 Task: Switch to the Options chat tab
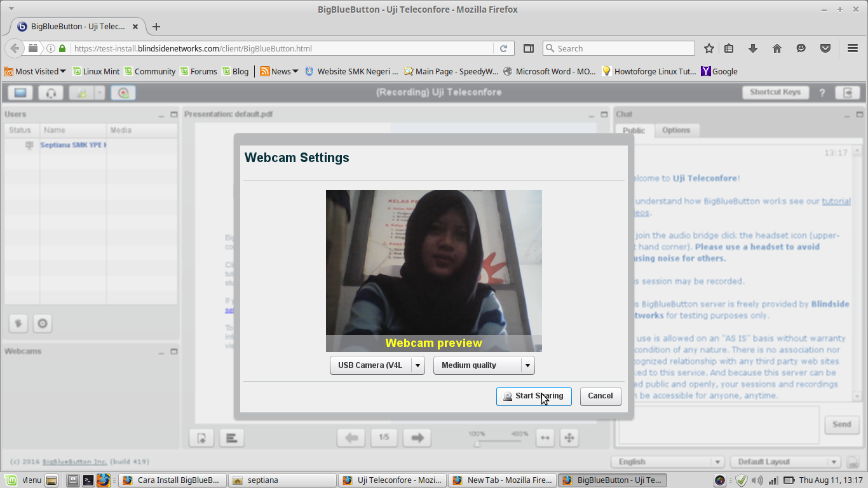coord(677,130)
